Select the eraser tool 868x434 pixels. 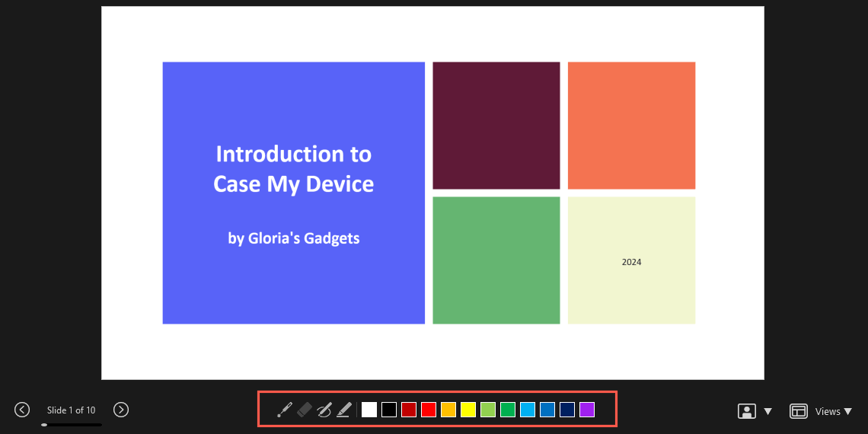[305, 410]
